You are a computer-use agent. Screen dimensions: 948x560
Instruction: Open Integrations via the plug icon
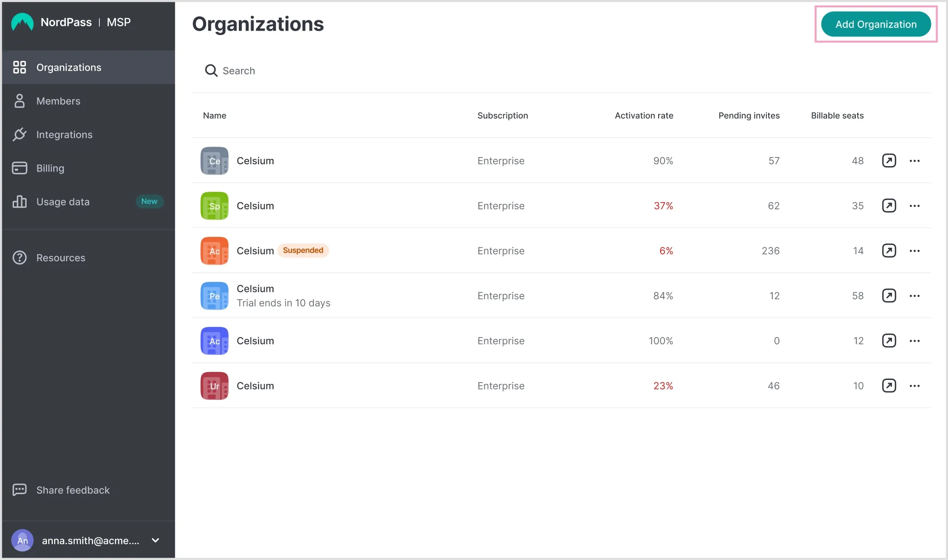click(x=19, y=134)
